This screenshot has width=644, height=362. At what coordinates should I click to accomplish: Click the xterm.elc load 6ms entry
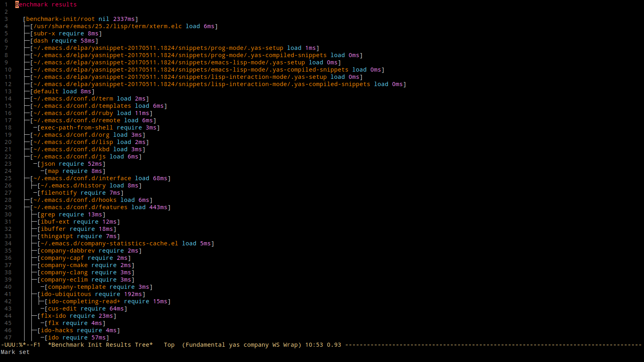point(124,26)
